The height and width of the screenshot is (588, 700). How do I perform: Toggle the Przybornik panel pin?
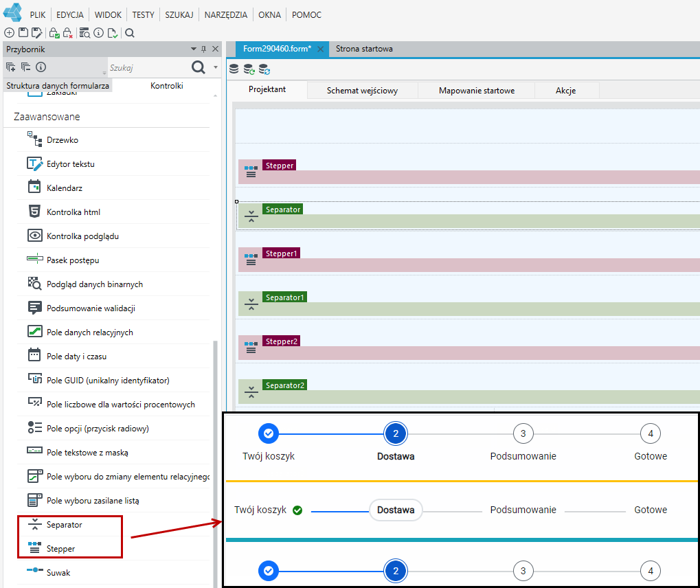pyautogui.click(x=203, y=49)
